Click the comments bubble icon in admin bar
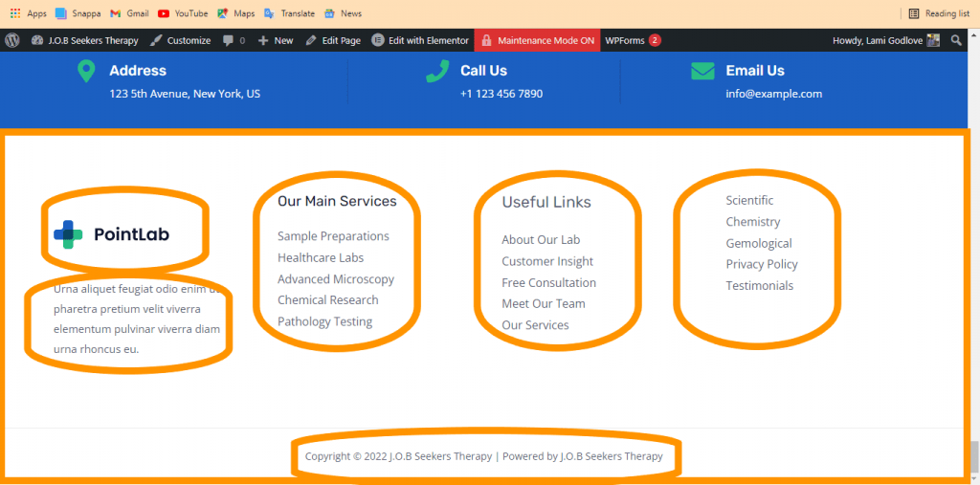Image resolution: width=980 pixels, height=485 pixels. [x=229, y=40]
